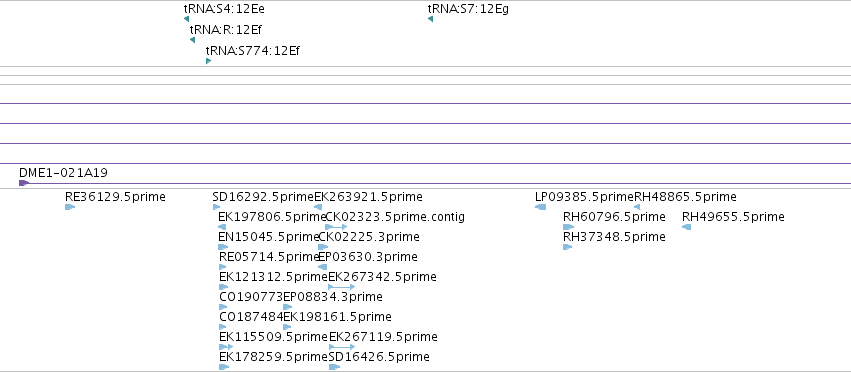Click the CK02323.5prime.contig spliced feature glyph
This screenshot has height=372, width=851.
[x=336, y=227]
